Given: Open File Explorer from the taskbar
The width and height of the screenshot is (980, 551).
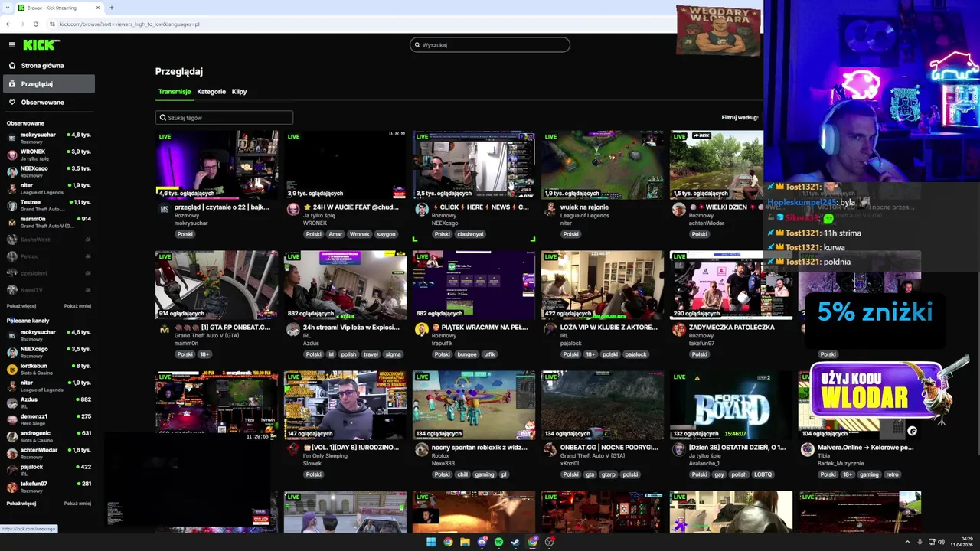Looking at the screenshot, I should pyautogui.click(x=465, y=542).
